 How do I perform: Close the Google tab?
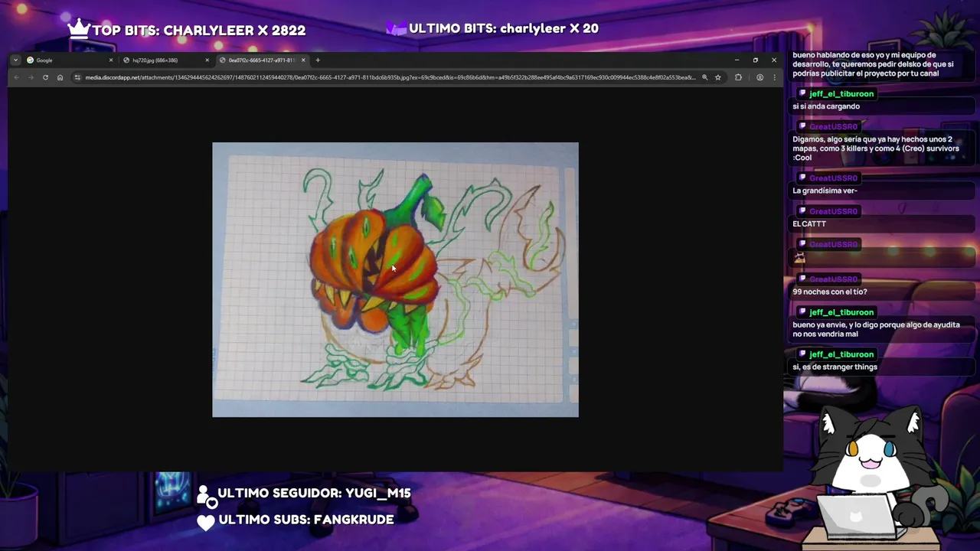click(110, 60)
